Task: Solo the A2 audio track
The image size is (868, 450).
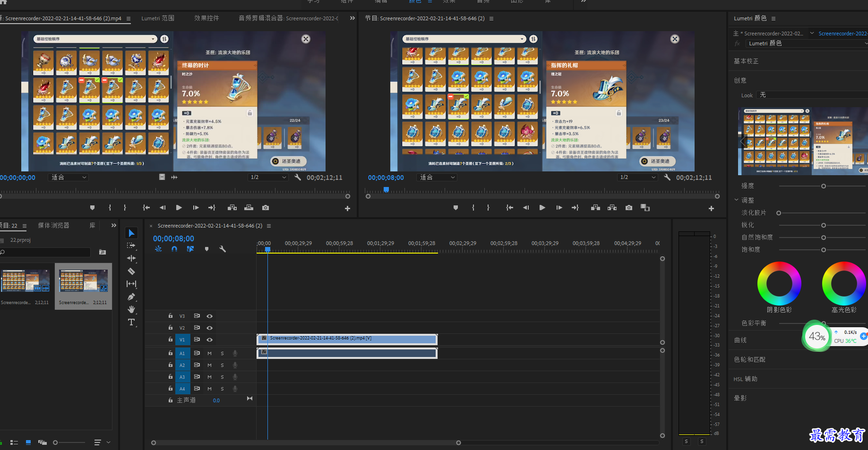Action: tap(222, 365)
